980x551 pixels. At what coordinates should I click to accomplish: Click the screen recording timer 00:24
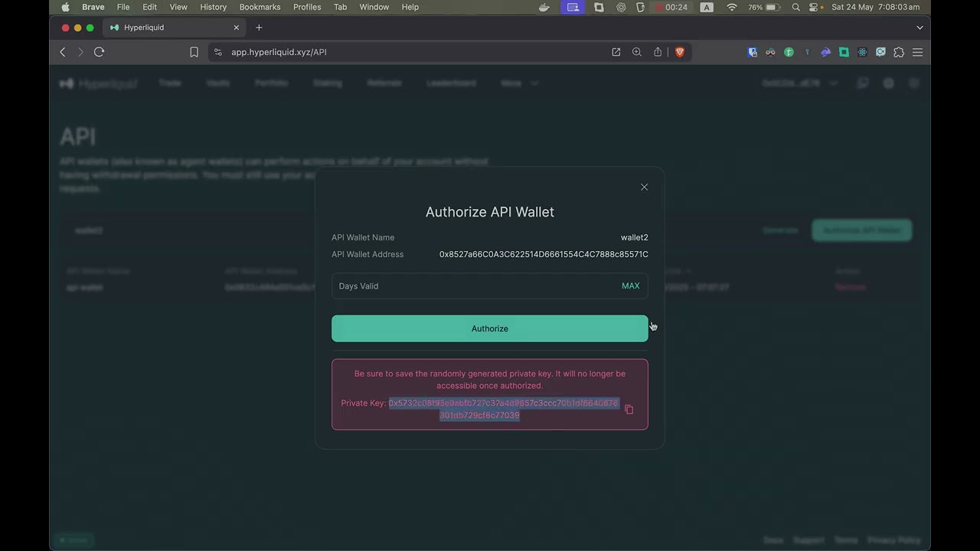click(671, 7)
